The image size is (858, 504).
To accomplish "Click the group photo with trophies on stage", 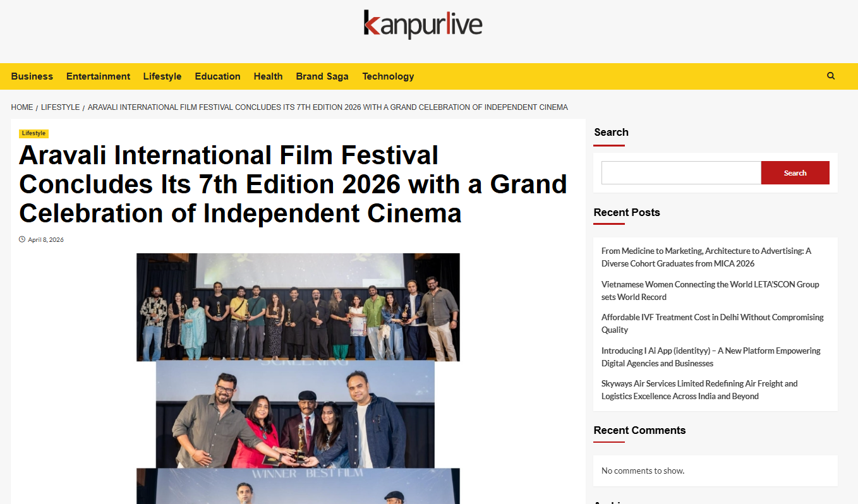I will (x=298, y=307).
